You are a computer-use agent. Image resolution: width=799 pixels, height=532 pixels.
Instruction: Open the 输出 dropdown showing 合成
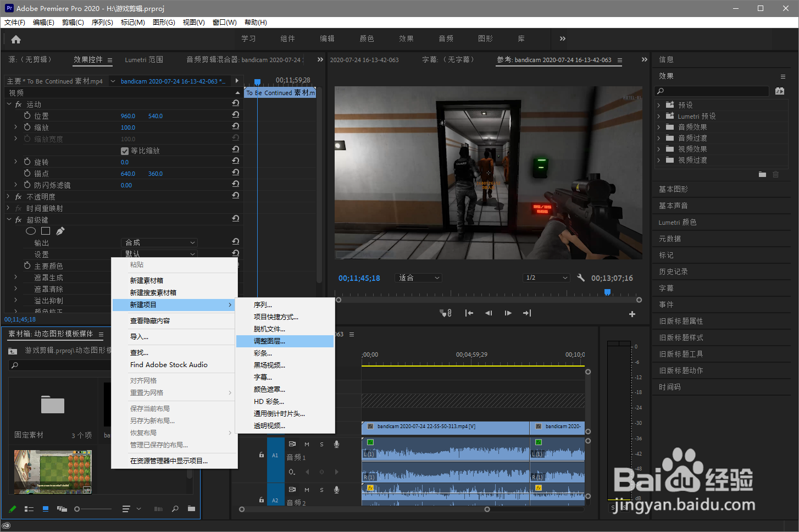159,242
